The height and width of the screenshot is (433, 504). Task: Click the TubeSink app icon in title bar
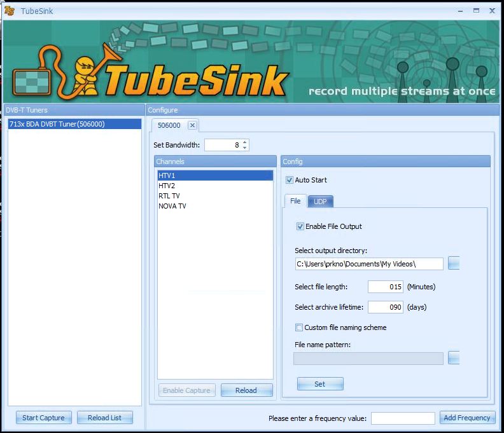pos(10,11)
